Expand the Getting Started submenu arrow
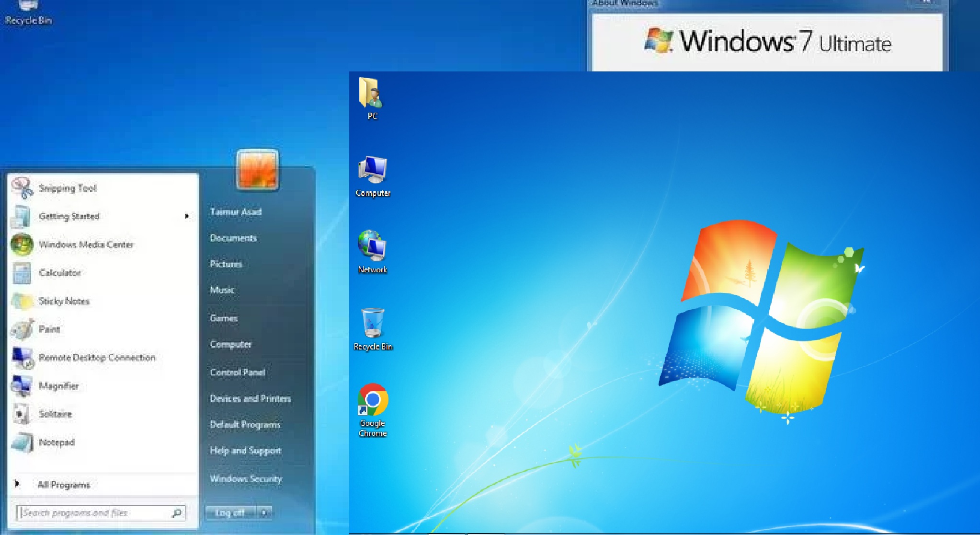 [x=186, y=216]
